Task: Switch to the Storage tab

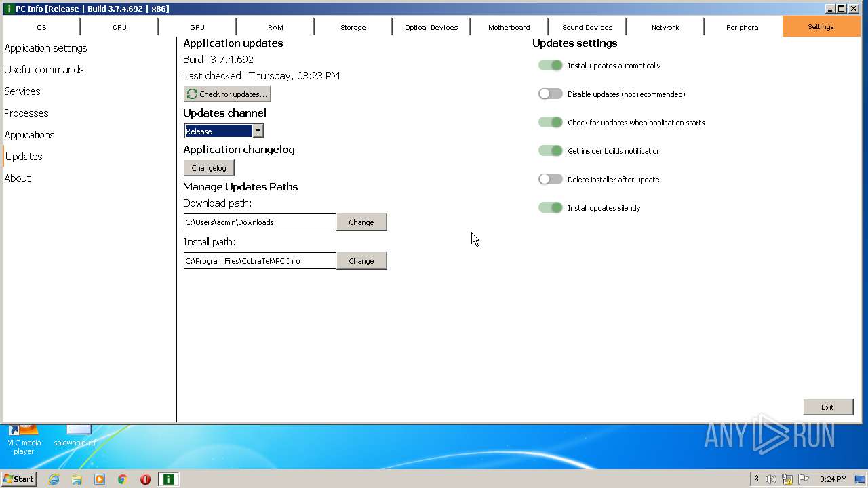Action: click(353, 27)
